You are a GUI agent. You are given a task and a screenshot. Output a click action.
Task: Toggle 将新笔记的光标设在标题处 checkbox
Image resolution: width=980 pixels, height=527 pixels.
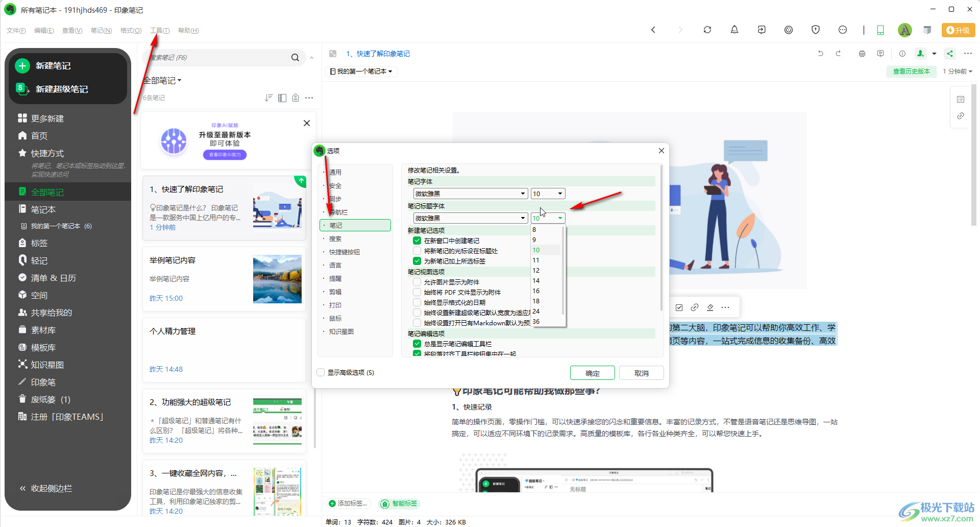pyautogui.click(x=417, y=251)
